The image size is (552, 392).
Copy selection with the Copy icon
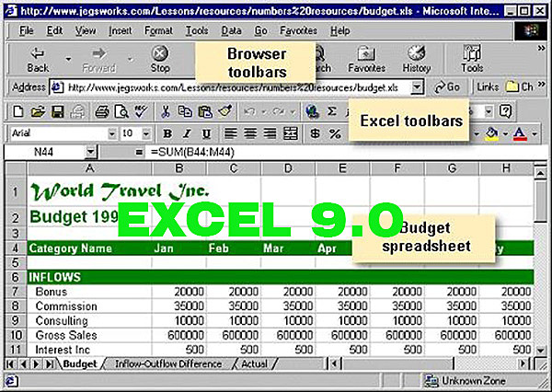[185, 111]
